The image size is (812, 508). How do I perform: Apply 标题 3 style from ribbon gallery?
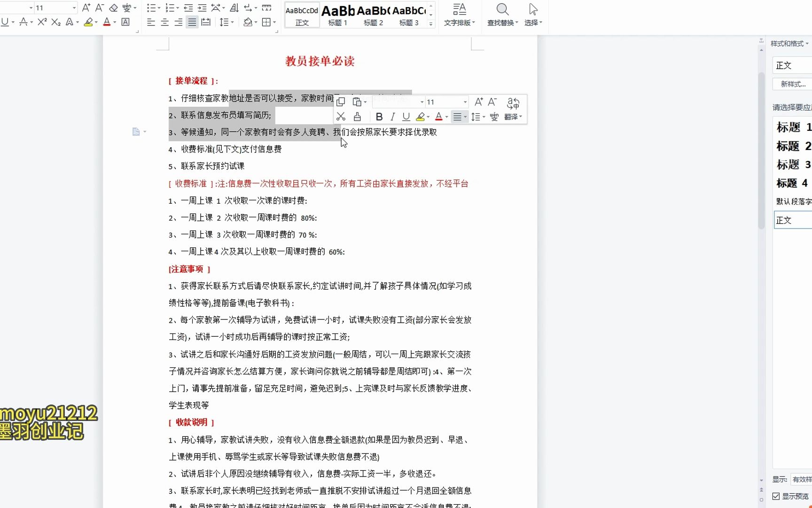tap(409, 15)
